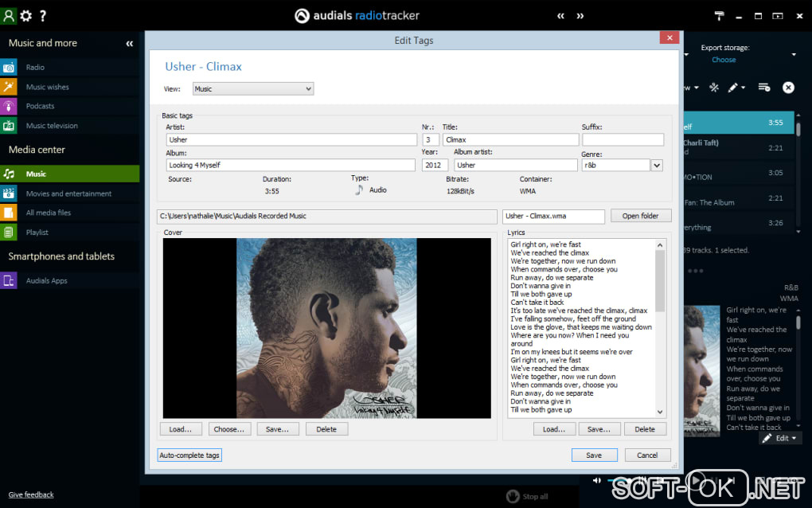Image resolution: width=812 pixels, height=508 pixels.
Task: Click the Playlist sidebar icon
Action: point(9,232)
